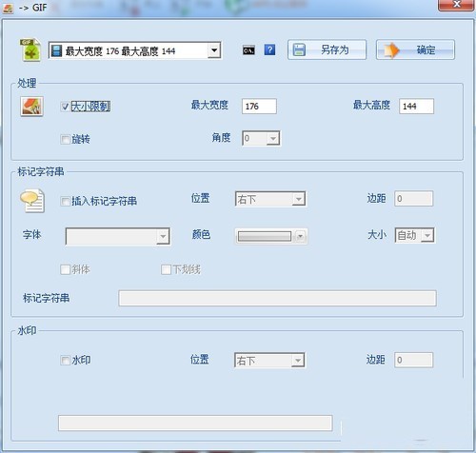
Task: Open the command line icon
Action: pos(248,50)
